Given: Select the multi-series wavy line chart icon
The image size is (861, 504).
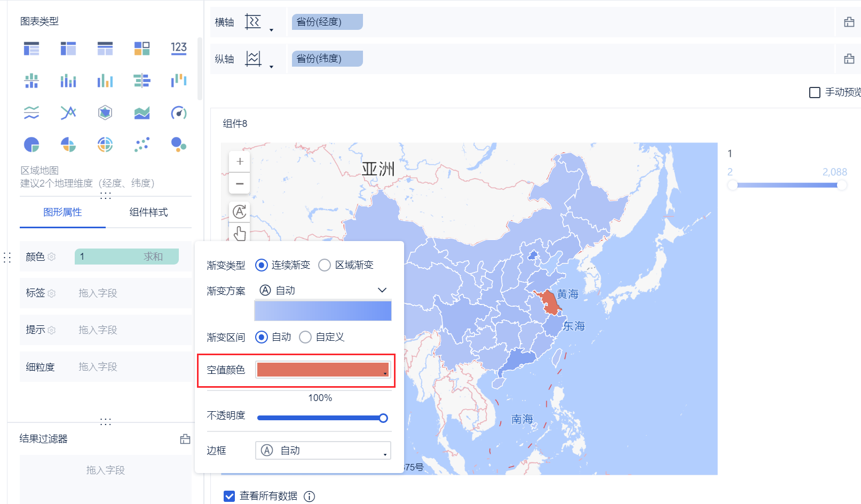Looking at the screenshot, I should 31,113.
